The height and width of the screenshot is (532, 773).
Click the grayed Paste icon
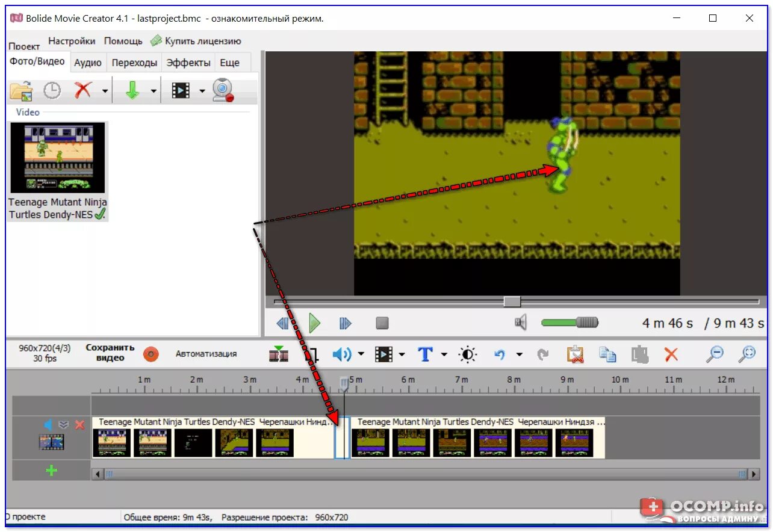pos(639,354)
